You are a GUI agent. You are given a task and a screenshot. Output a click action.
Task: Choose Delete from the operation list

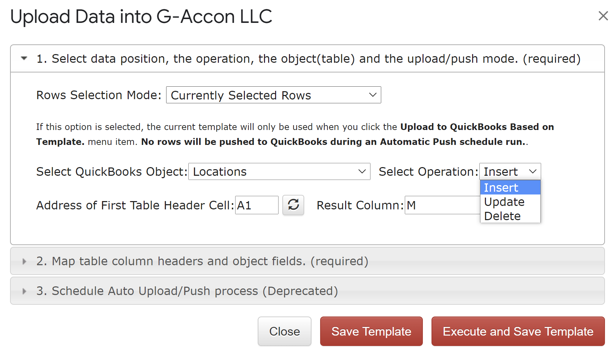(510, 216)
